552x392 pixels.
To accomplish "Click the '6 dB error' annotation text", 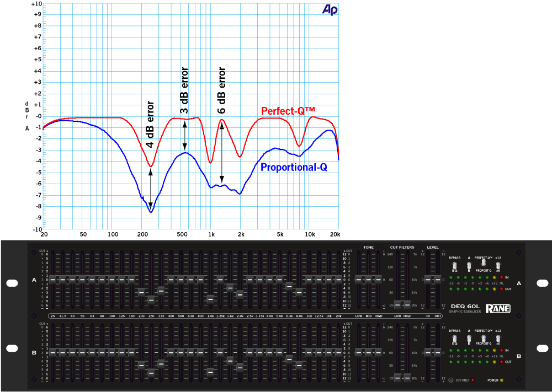I will pyautogui.click(x=221, y=90).
